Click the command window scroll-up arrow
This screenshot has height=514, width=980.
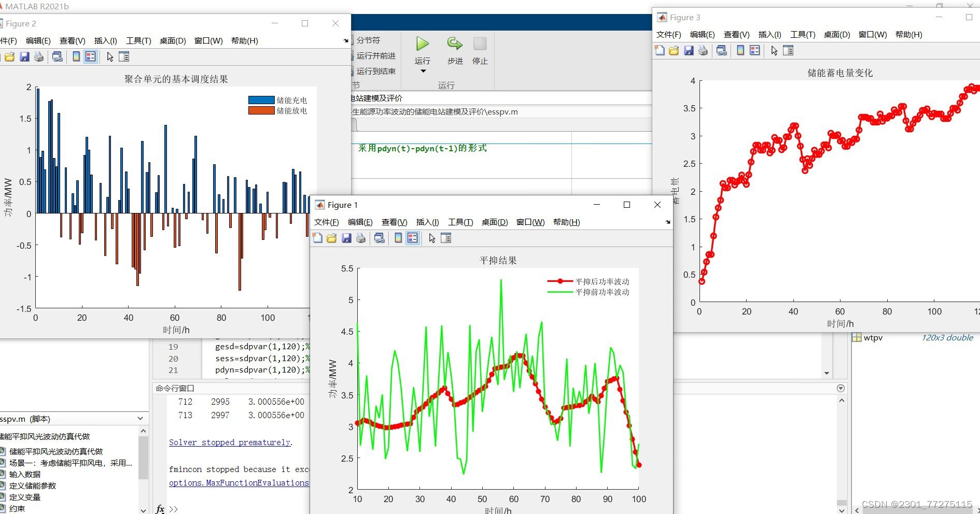click(x=842, y=401)
